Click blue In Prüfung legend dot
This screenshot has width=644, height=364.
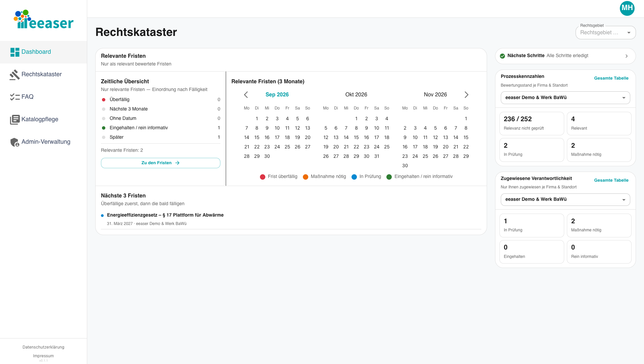point(354,177)
